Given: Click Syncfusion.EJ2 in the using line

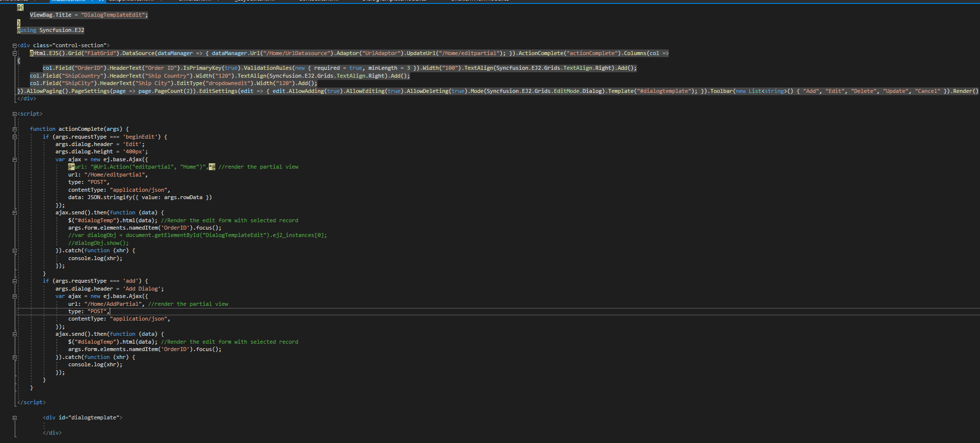Looking at the screenshot, I should click(x=62, y=30).
